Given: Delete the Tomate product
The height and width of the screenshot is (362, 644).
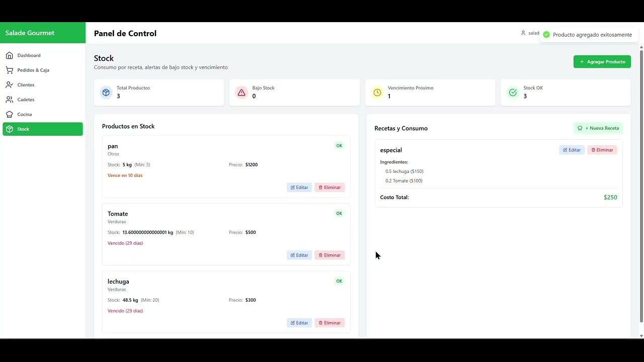Looking at the screenshot, I should [x=330, y=255].
